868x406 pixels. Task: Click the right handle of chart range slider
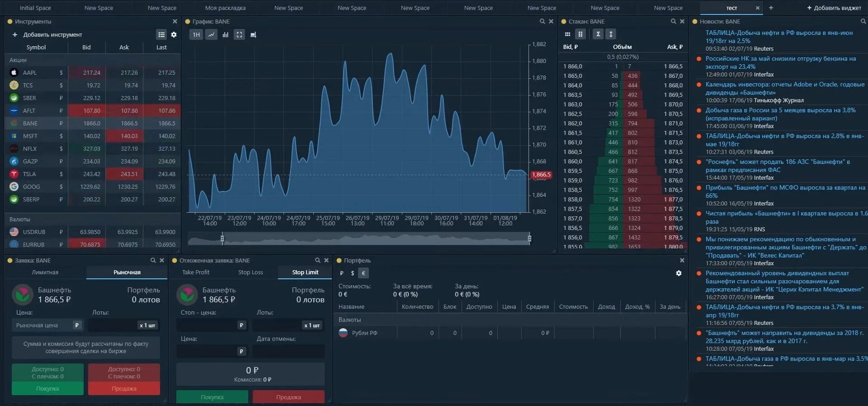point(529,238)
